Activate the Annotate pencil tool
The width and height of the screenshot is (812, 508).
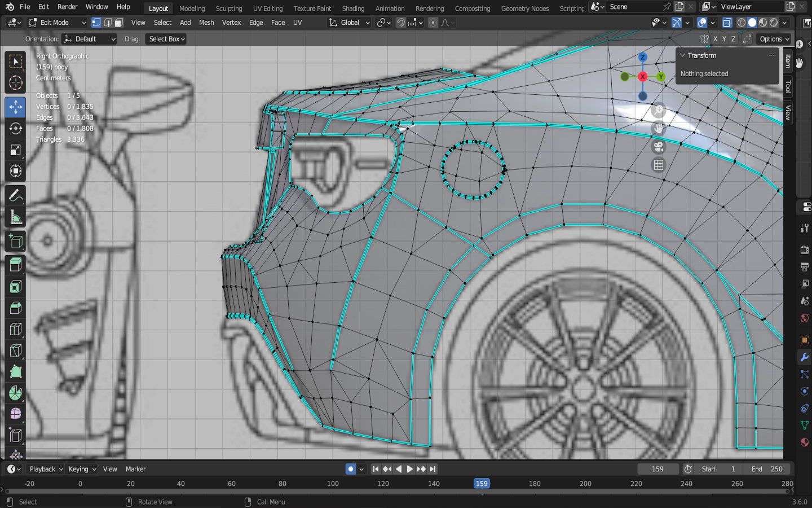(x=15, y=196)
